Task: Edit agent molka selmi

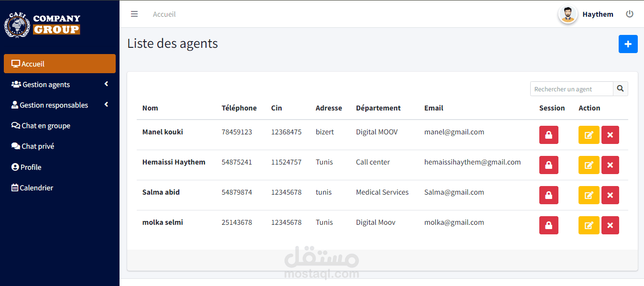Action: point(589,225)
